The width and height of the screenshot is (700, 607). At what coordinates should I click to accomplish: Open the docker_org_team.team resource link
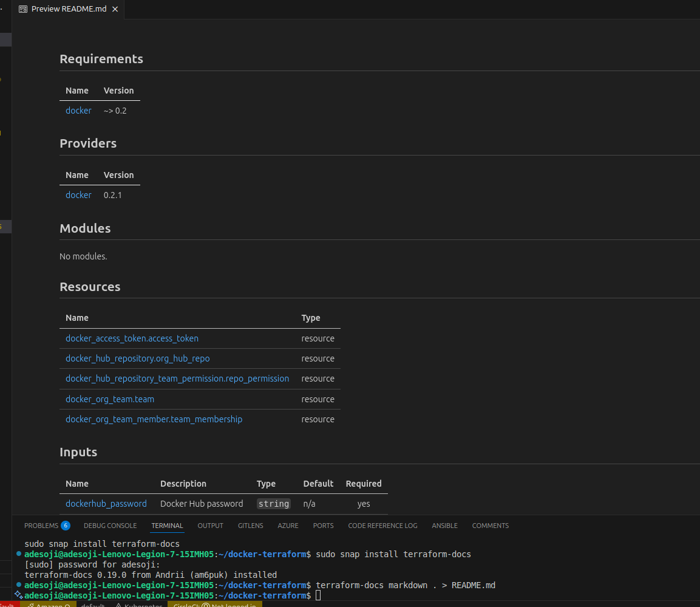[110, 399]
